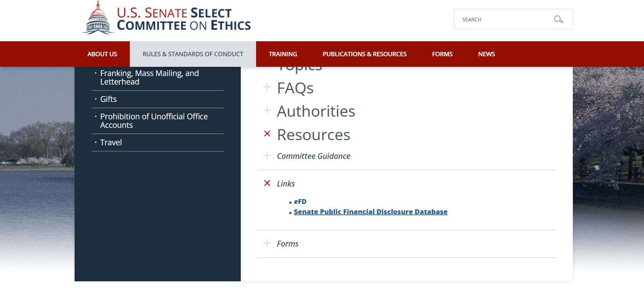Open the About Us menu
This screenshot has width=644, height=297.
[102, 54]
